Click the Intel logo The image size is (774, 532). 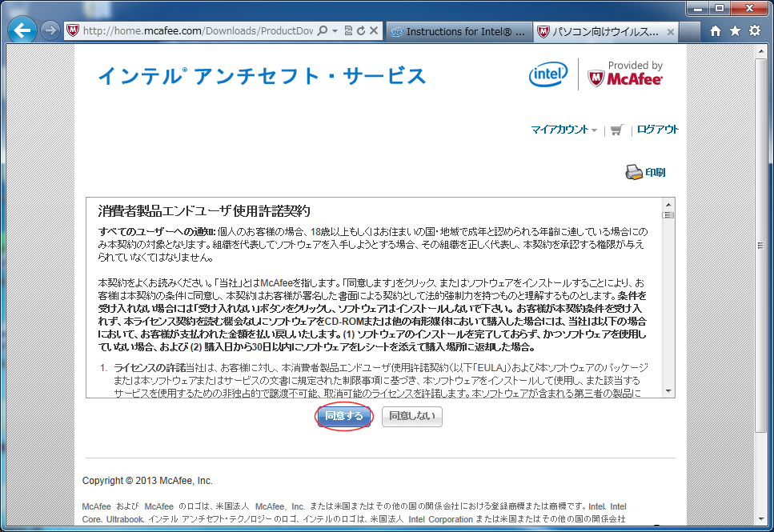tap(548, 74)
